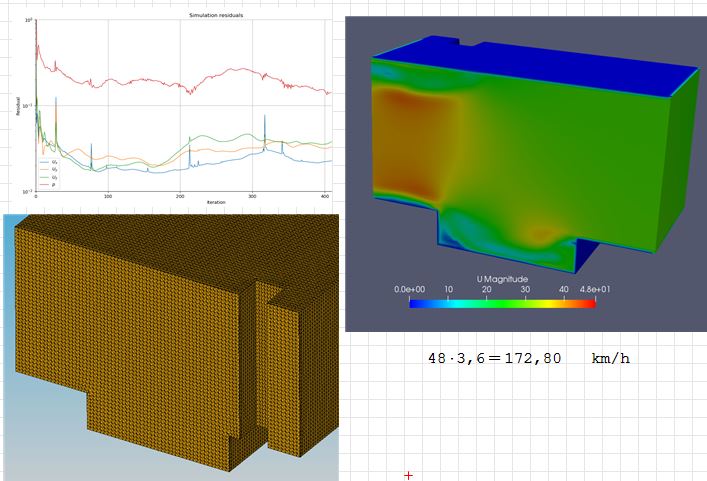Click the 30 label on color bar
The width and height of the screenshot is (707, 481).
pyautogui.click(x=525, y=289)
